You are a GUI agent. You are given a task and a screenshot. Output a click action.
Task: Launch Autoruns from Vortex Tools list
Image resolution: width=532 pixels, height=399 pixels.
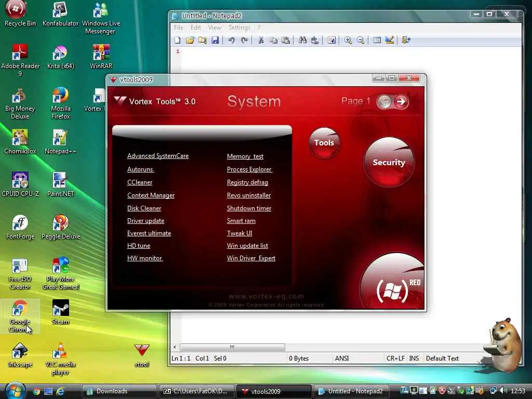tap(140, 169)
